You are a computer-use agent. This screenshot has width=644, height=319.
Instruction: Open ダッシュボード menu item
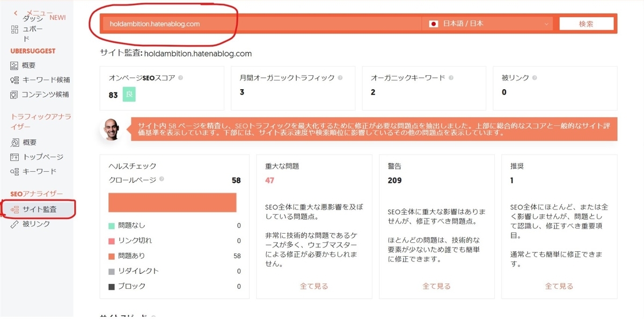[x=32, y=28]
